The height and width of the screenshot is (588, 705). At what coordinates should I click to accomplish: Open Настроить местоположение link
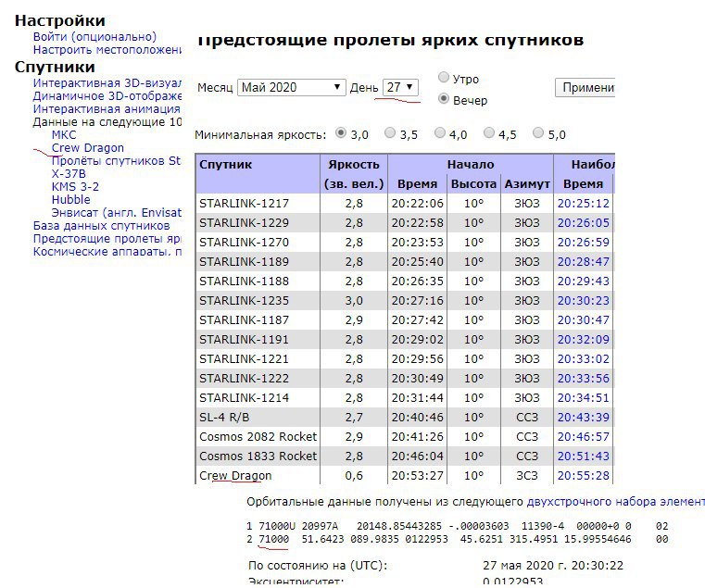pyautogui.click(x=107, y=49)
